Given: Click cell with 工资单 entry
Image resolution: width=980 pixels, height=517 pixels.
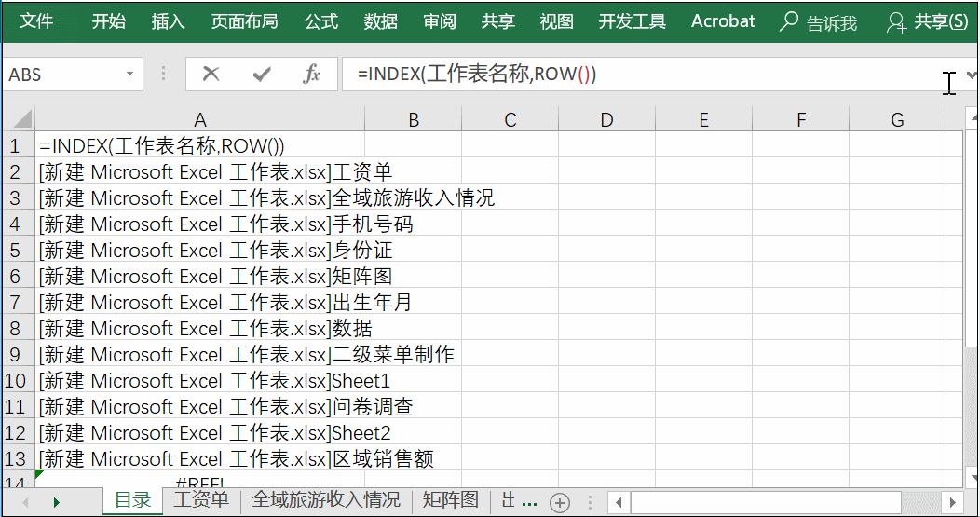Looking at the screenshot, I should pos(199,172).
